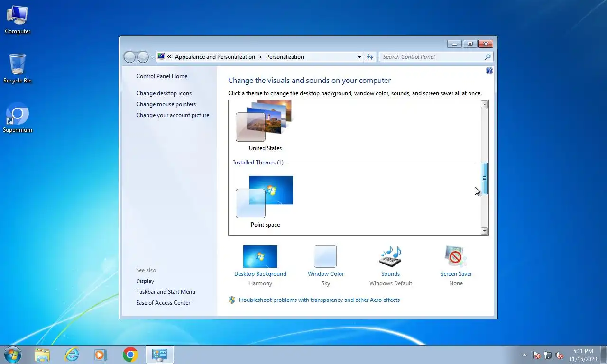Launch Internet Explorer from taskbar

coord(72,355)
